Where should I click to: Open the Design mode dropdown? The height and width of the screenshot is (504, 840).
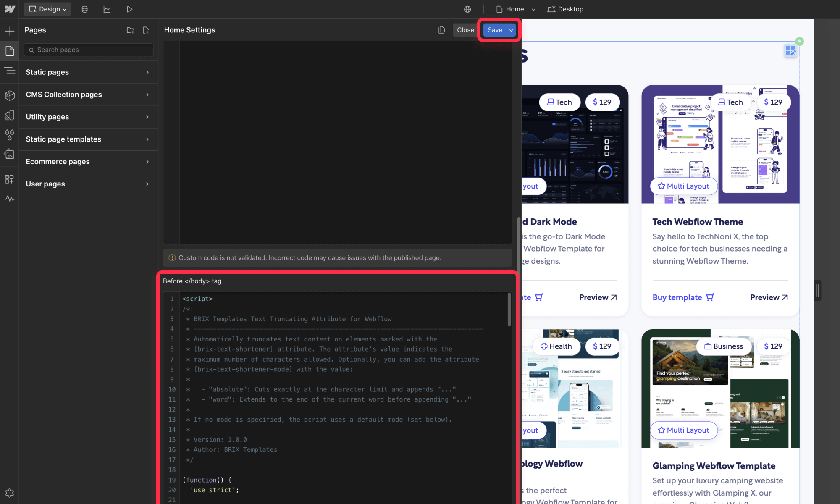point(47,9)
